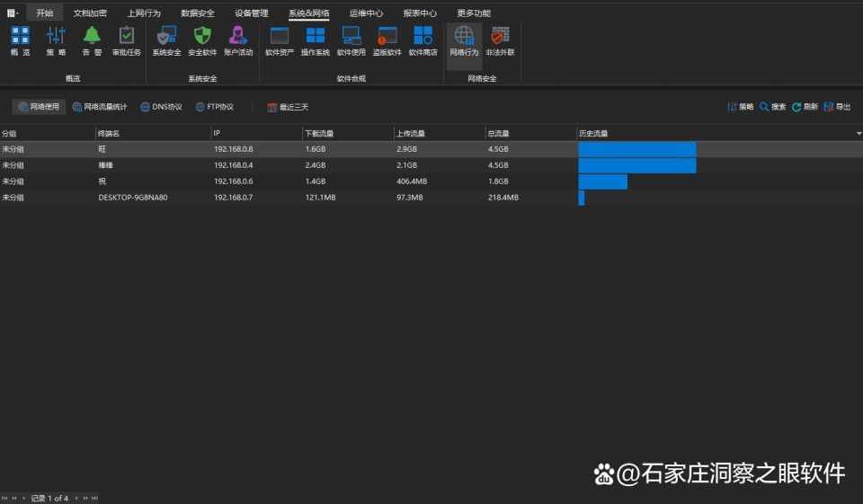Click the 刷新 refresh button
This screenshot has height=504, width=863.
[x=805, y=107]
